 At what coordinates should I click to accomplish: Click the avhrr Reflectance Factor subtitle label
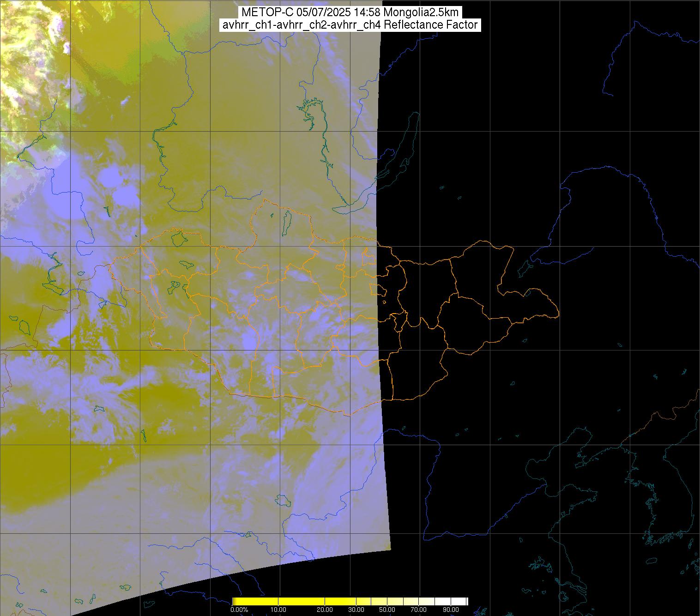[350, 25]
